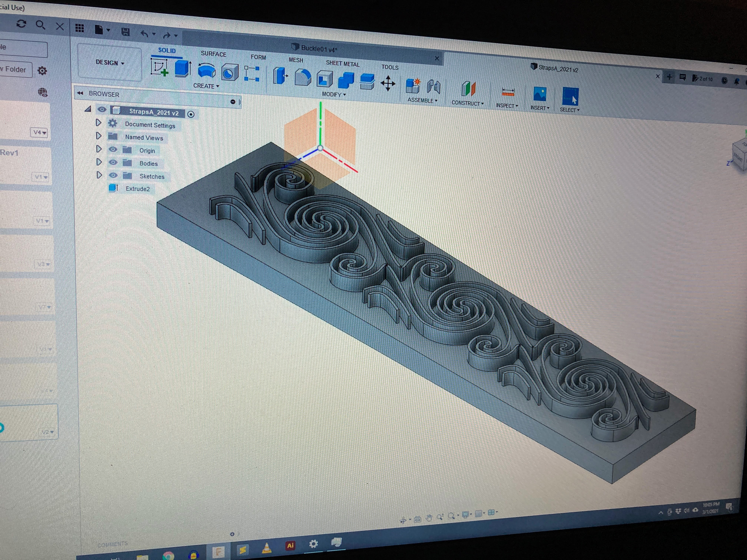Switch to the Buckle01 v4 document tab

(x=314, y=49)
